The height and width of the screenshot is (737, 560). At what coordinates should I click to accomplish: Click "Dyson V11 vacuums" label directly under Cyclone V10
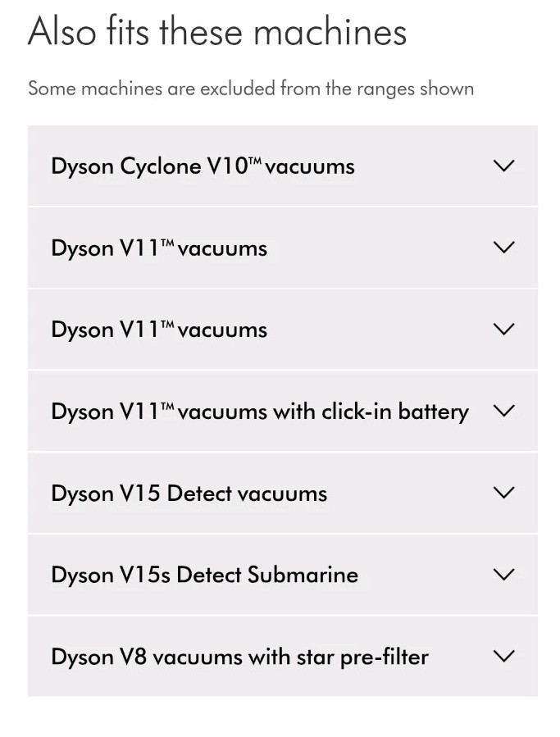pyautogui.click(x=159, y=248)
